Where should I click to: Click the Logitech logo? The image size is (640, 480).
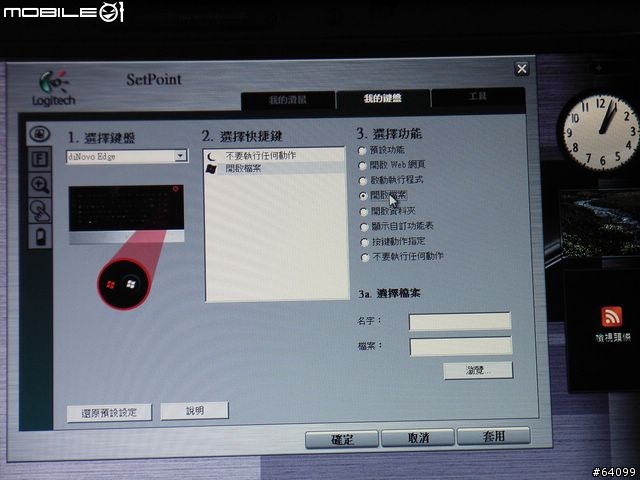(x=53, y=89)
